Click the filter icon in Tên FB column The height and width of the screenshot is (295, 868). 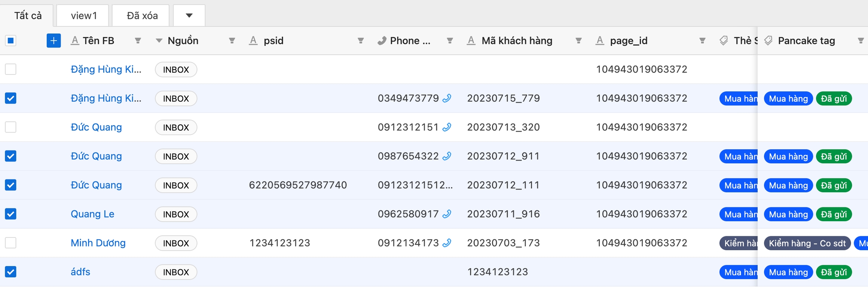click(x=138, y=41)
